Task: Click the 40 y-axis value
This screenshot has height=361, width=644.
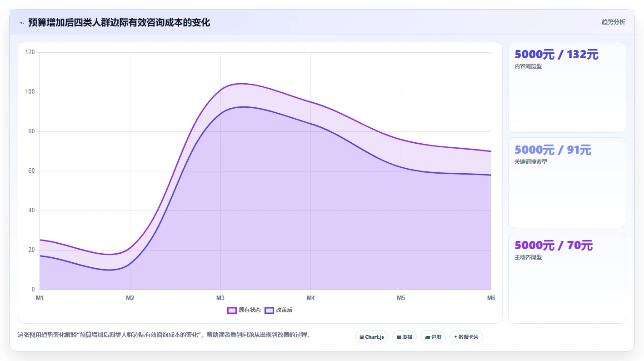Action: tap(31, 211)
